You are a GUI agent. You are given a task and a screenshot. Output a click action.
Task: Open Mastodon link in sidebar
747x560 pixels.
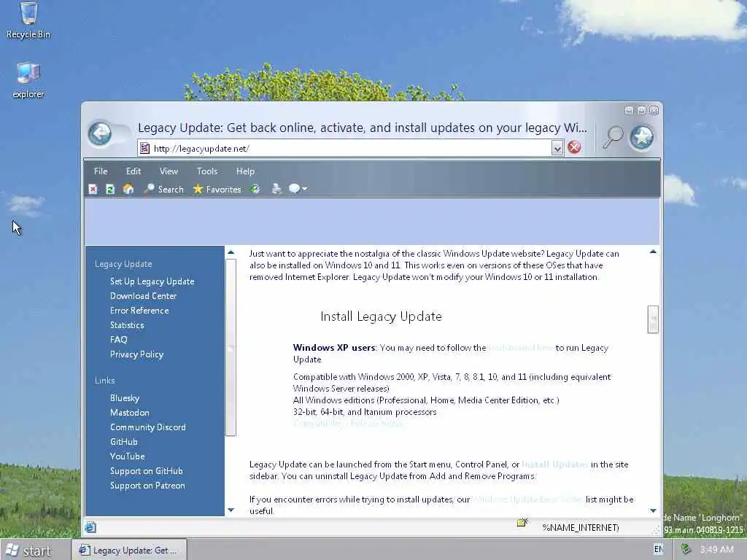tap(130, 413)
